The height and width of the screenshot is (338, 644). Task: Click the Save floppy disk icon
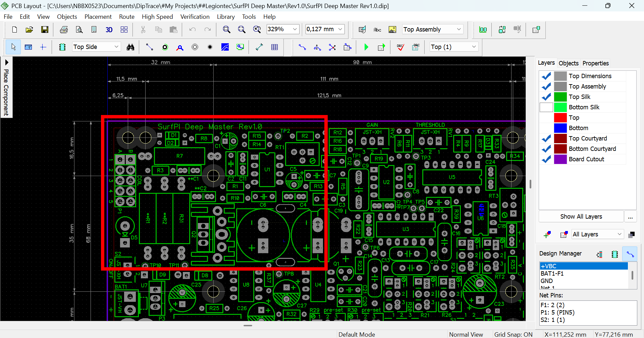45,30
